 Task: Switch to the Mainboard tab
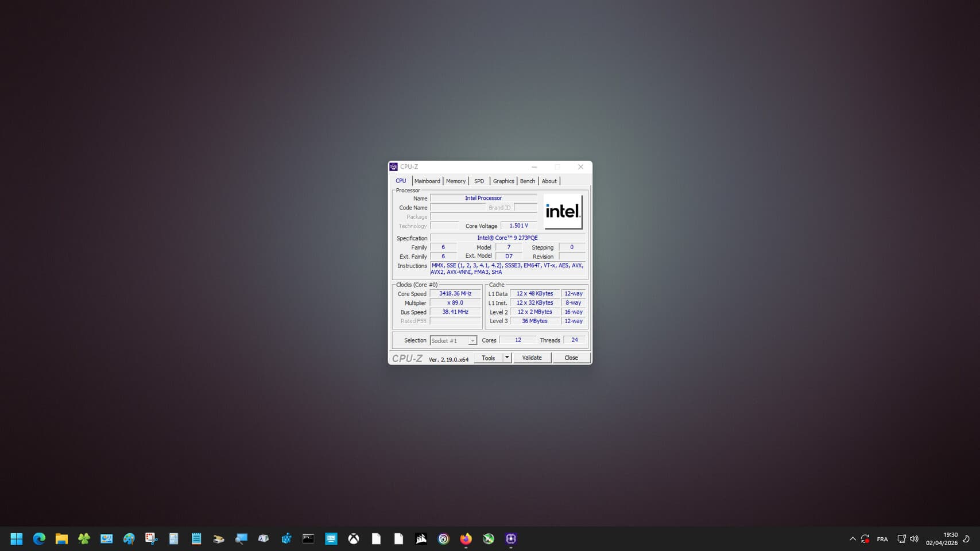[427, 181]
